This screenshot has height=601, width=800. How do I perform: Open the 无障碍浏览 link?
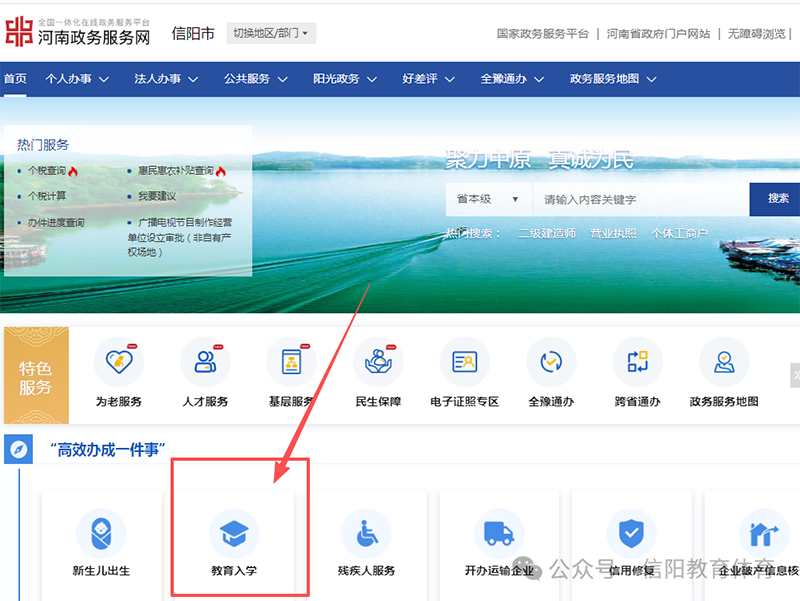tap(757, 34)
